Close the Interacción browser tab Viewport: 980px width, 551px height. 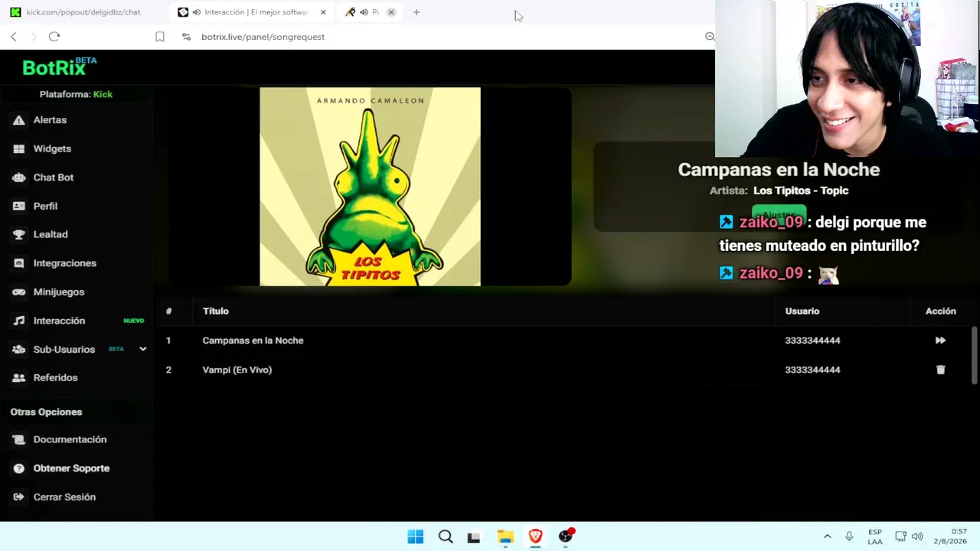point(323,12)
